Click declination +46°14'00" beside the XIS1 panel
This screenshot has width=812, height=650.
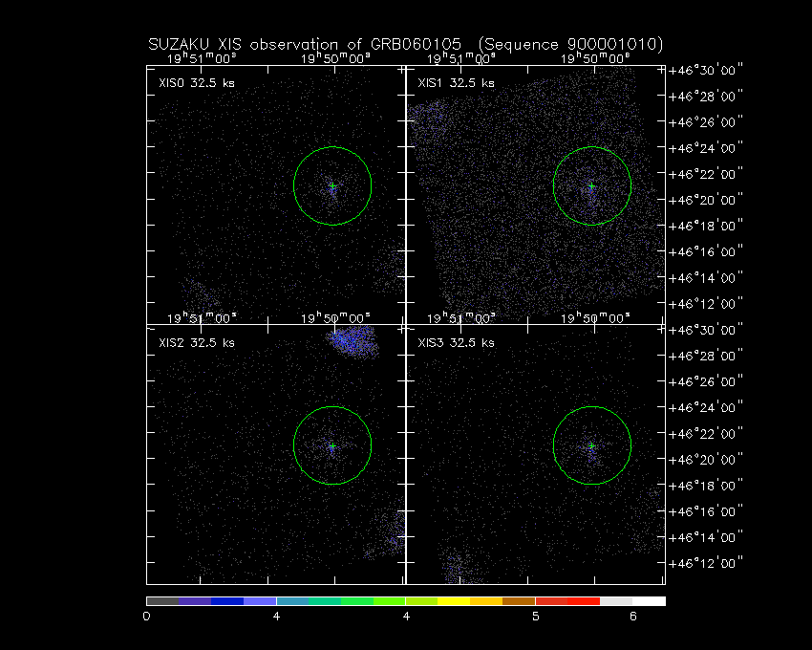tap(706, 278)
